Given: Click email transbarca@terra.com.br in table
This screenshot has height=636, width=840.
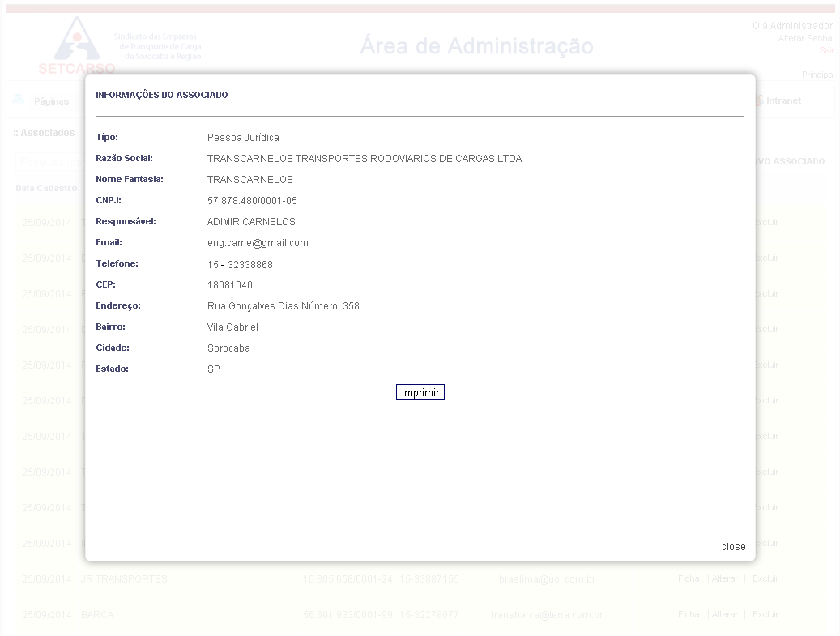Looking at the screenshot, I should click(547, 615).
